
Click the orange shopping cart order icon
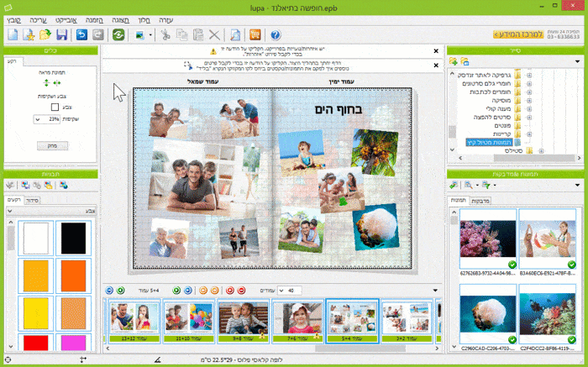pyautogui.click(x=255, y=34)
